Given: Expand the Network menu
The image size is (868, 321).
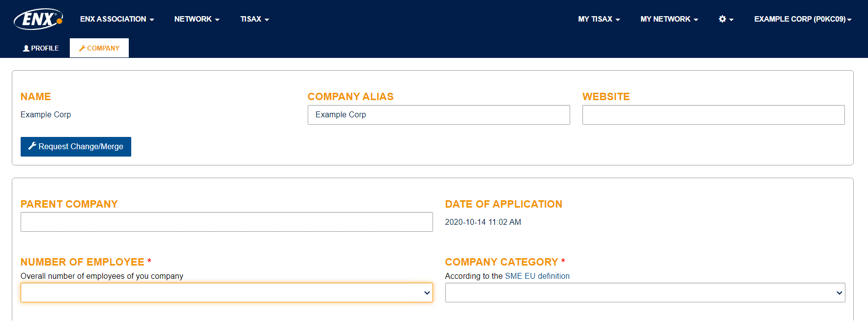Looking at the screenshot, I should [x=197, y=19].
